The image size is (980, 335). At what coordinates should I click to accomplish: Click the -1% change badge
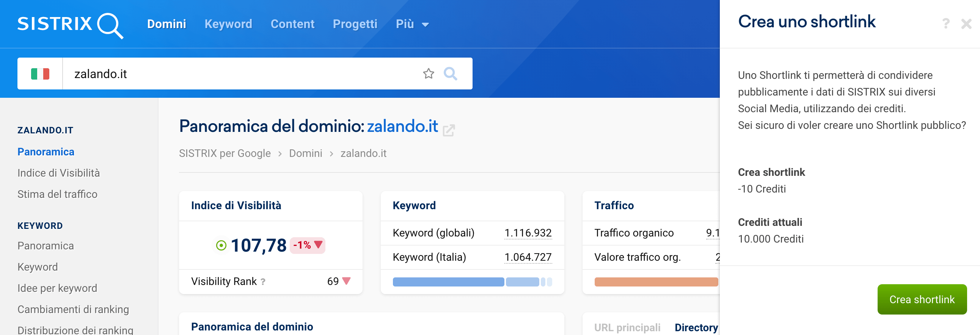click(308, 245)
